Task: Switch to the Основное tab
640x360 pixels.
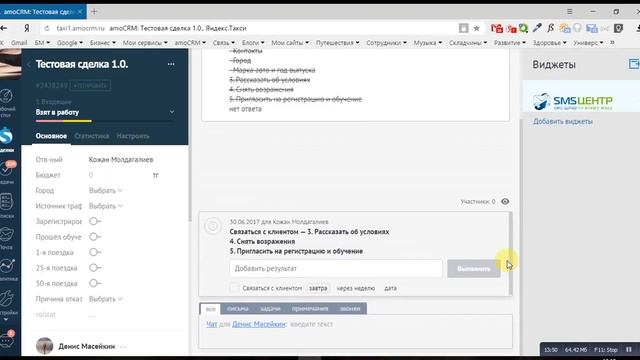Action: point(51,136)
